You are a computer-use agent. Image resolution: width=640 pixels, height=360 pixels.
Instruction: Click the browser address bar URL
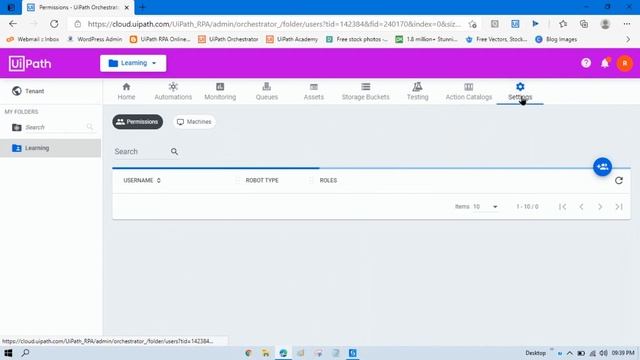tap(274, 24)
